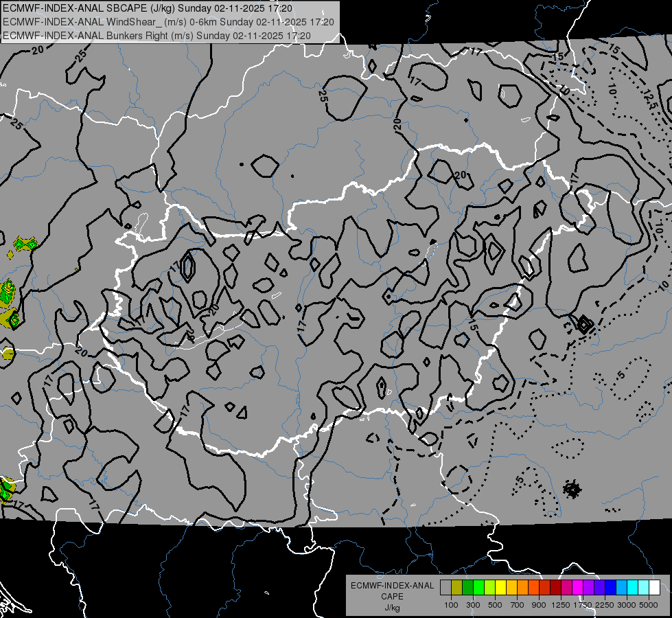The image size is (672, 618).
Task: Pick the pure yellow legend swatch
Action: pyautogui.click(x=500, y=587)
